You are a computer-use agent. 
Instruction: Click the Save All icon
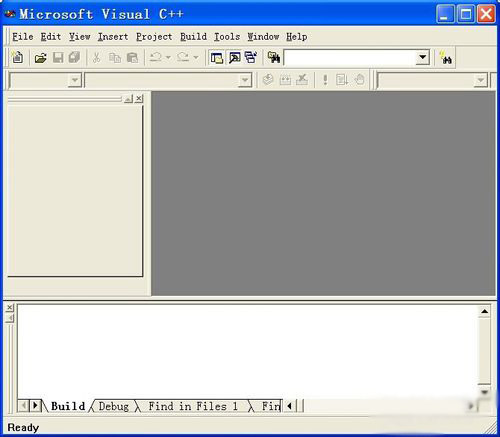coord(74,58)
